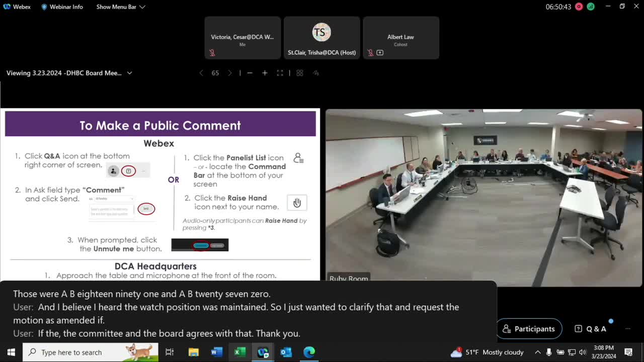Screen dimensions: 644x362
Task: Unmute Victoria, Cesar@DCA via the mic icon
Action: [212, 52]
